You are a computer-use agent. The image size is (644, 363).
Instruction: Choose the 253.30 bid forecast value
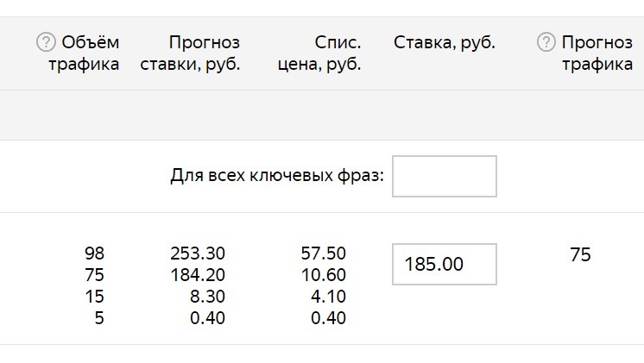click(x=198, y=253)
